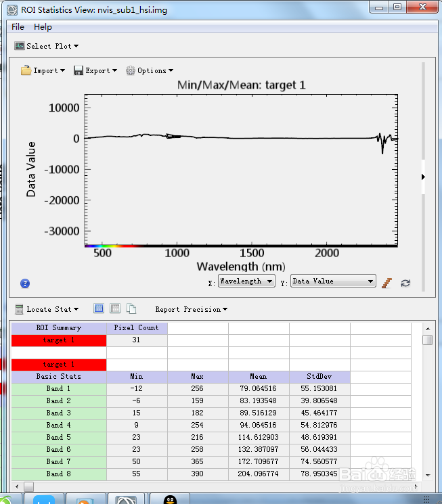
Task: Expand the Options gear dropdown
Action: (x=150, y=70)
